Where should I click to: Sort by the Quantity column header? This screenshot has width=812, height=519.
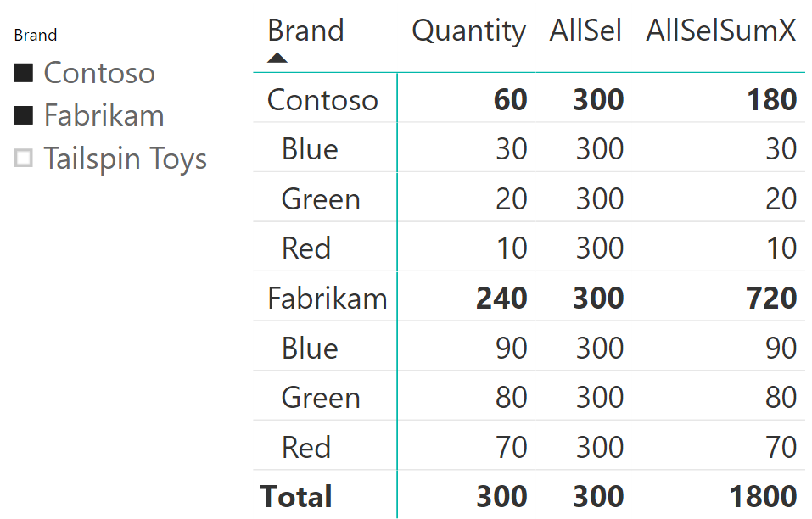[x=468, y=31]
